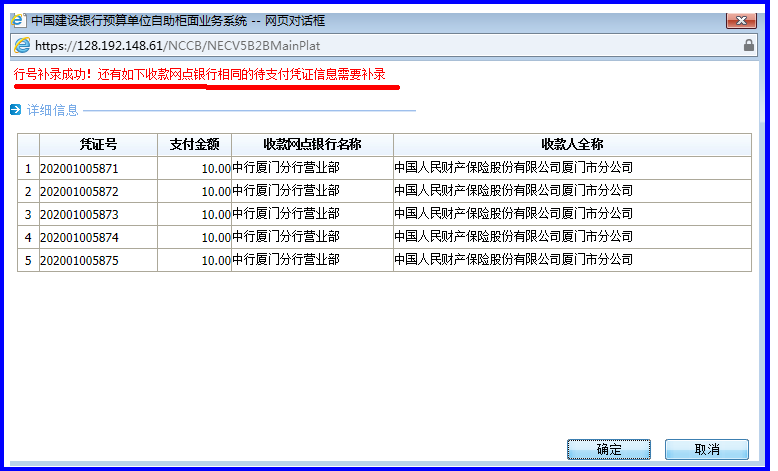Click the Internet Explorer icon in title bar
Viewport: 778px width, 471px height.
click(18, 20)
